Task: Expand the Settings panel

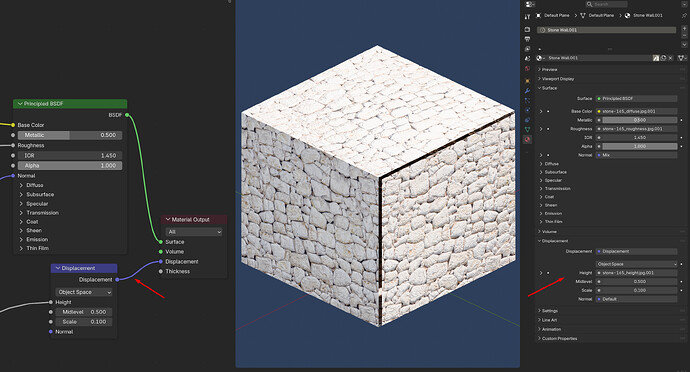Action: (x=540, y=311)
